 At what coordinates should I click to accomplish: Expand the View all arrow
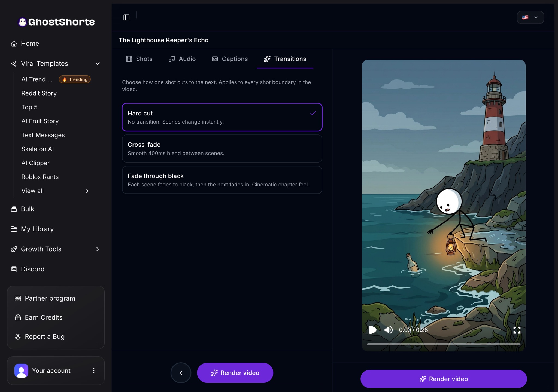[x=87, y=191]
